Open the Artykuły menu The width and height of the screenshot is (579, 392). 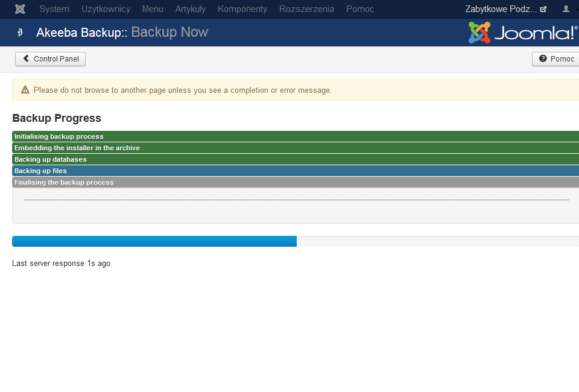coord(190,9)
